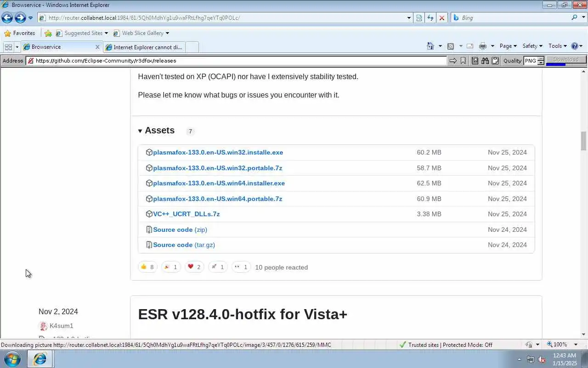
Task: Add to Favorites Bar star icon
Action: (48, 33)
